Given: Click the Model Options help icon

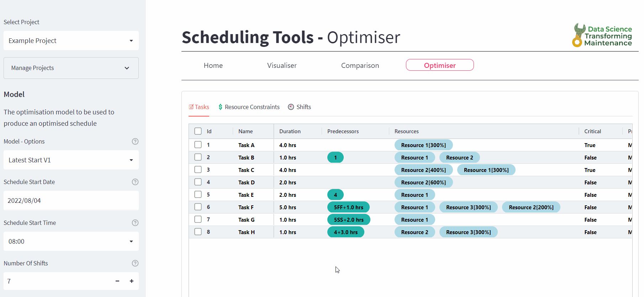Looking at the screenshot, I should pyautogui.click(x=135, y=141).
